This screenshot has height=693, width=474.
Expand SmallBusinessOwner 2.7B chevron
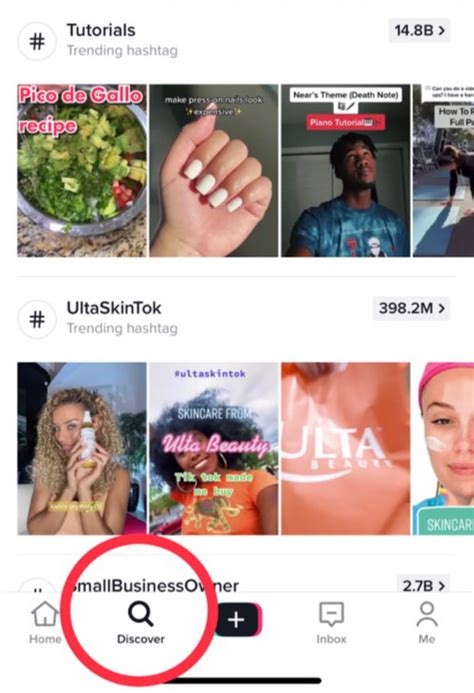pos(423,585)
